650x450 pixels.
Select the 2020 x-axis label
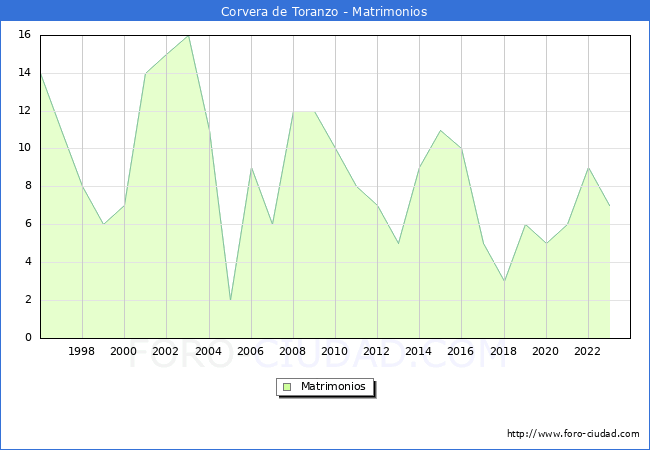coord(545,351)
